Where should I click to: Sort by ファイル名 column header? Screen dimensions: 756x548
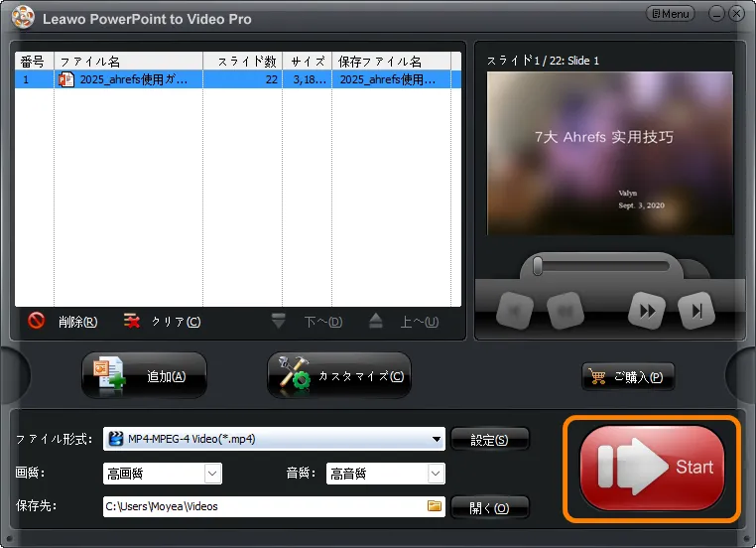point(128,62)
